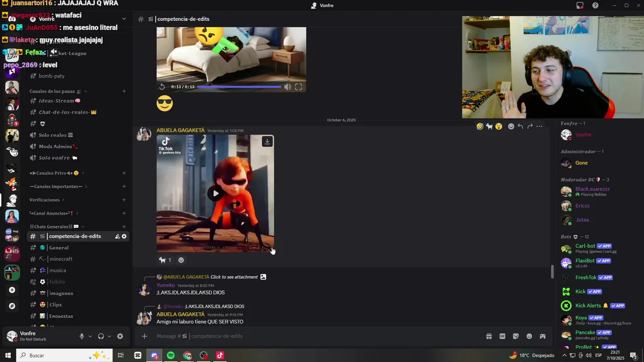Add the shocked face quick reaction
The height and width of the screenshot is (362, 644).
499,126
